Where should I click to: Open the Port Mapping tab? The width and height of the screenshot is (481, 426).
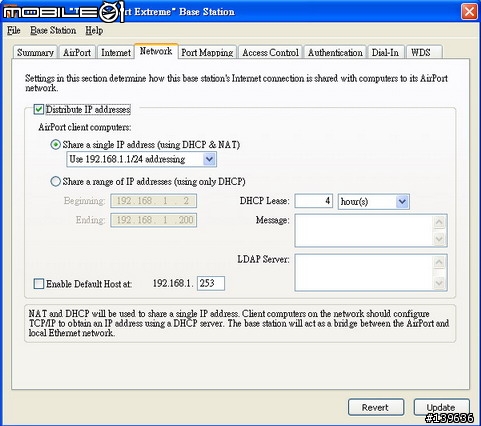[207, 53]
